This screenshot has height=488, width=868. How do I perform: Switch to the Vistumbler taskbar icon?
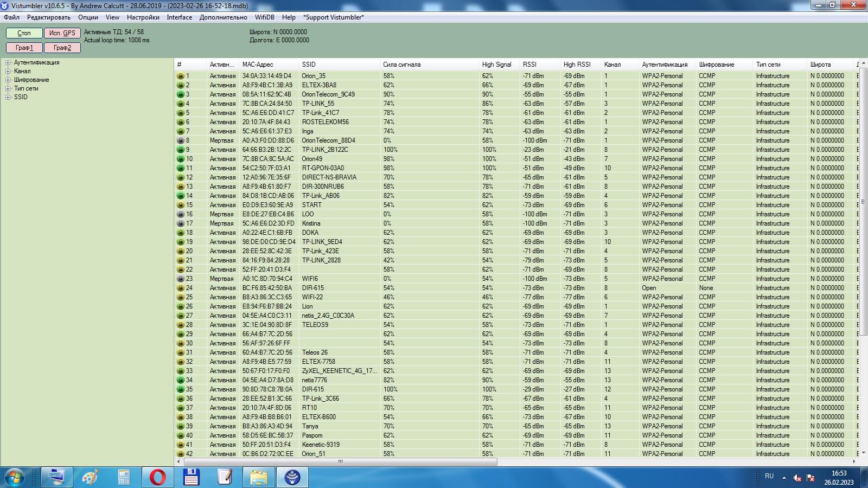(292, 477)
